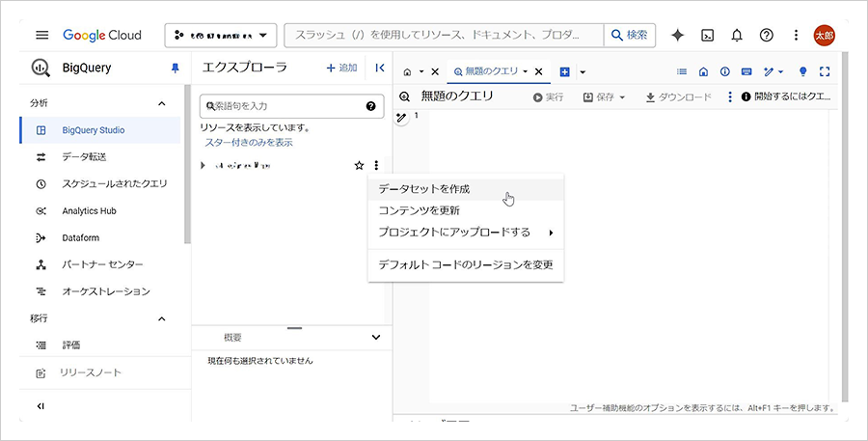Click the editor vertical scrollbar

844,227
